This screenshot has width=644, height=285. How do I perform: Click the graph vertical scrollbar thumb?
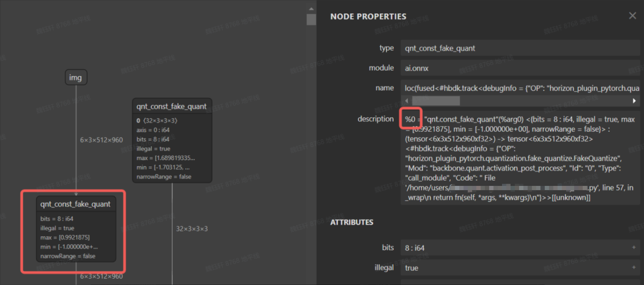[311, 19]
